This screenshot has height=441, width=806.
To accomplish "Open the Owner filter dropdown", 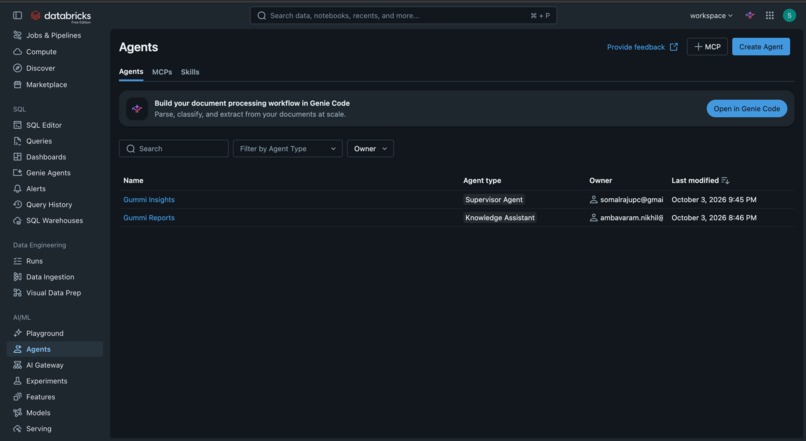I will point(370,149).
